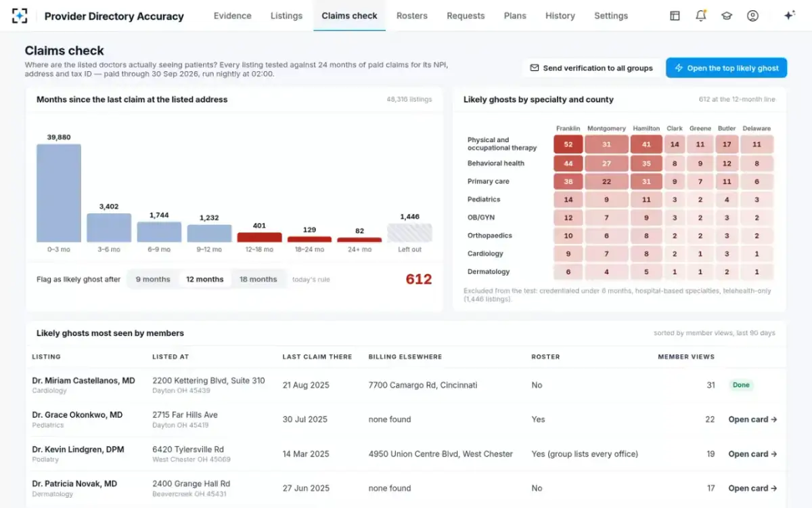This screenshot has width=812, height=508.
Task: Click Behavioral health Franklin cell 44
Action: click(568, 163)
